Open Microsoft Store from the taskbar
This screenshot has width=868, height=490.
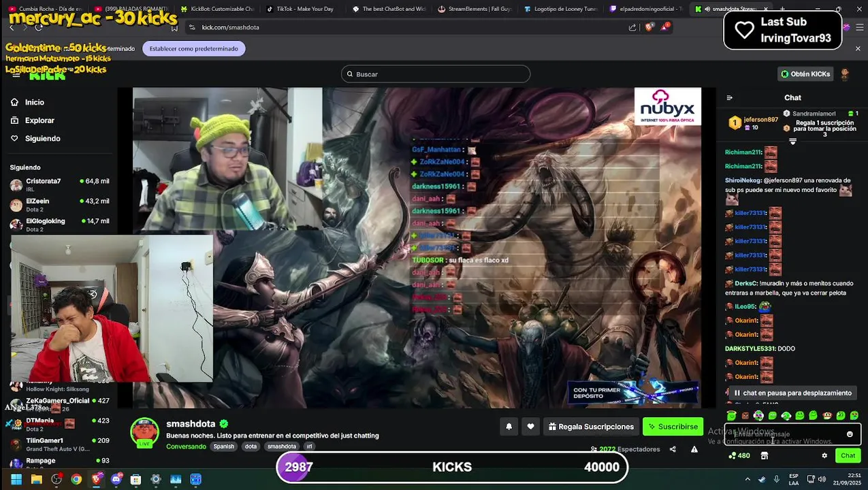click(135, 479)
